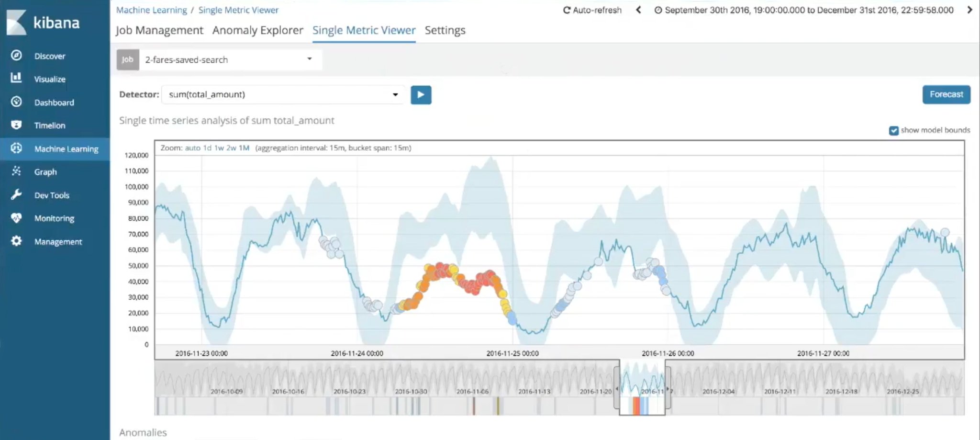Set chart zoom to 2w
Screen dimensions: 980x440
[x=231, y=148]
